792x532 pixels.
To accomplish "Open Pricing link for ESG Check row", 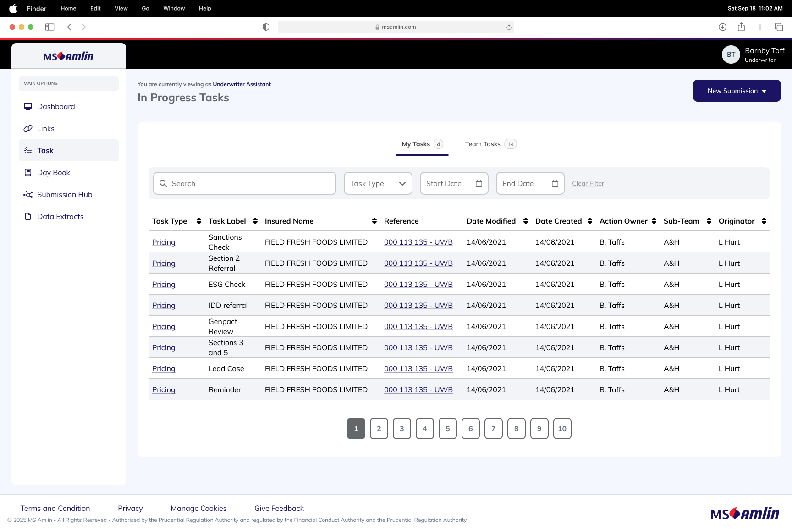I will 164,284.
